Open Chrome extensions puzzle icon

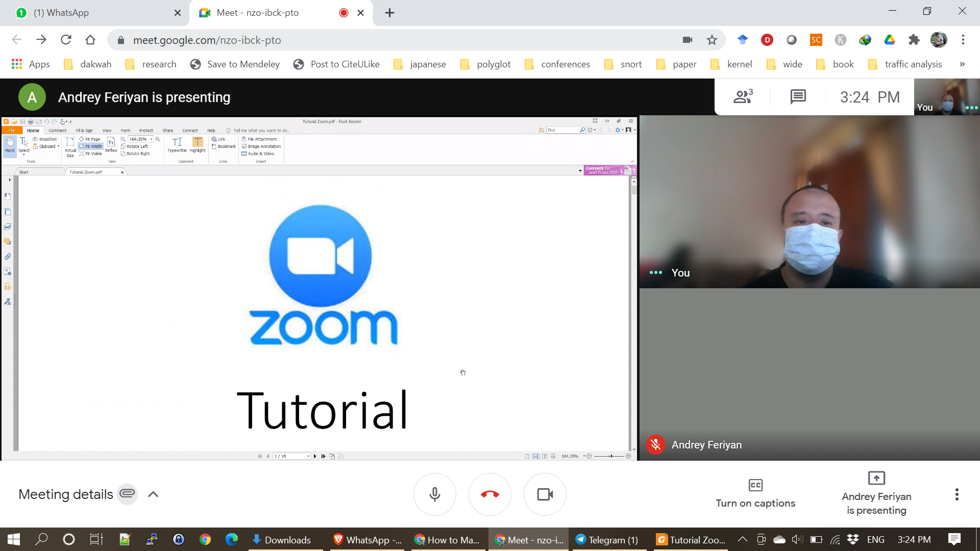(x=914, y=40)
